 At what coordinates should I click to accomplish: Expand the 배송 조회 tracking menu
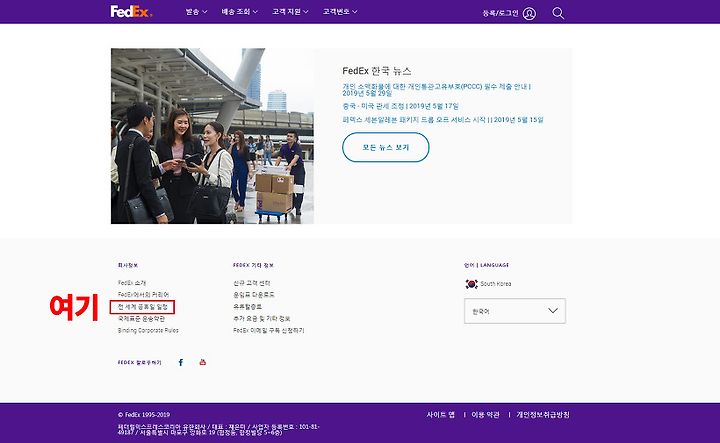pyautogui.click(x=239, y=11)
